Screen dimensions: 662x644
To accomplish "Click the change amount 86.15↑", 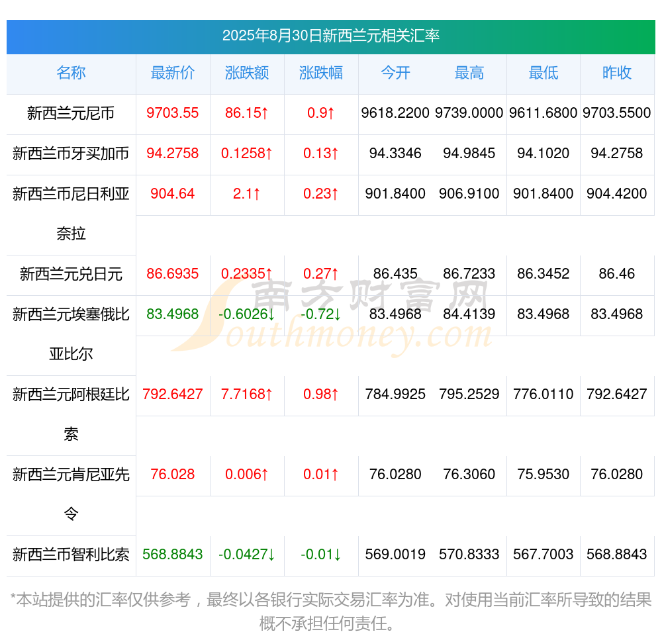I will [x=246, y=113].
